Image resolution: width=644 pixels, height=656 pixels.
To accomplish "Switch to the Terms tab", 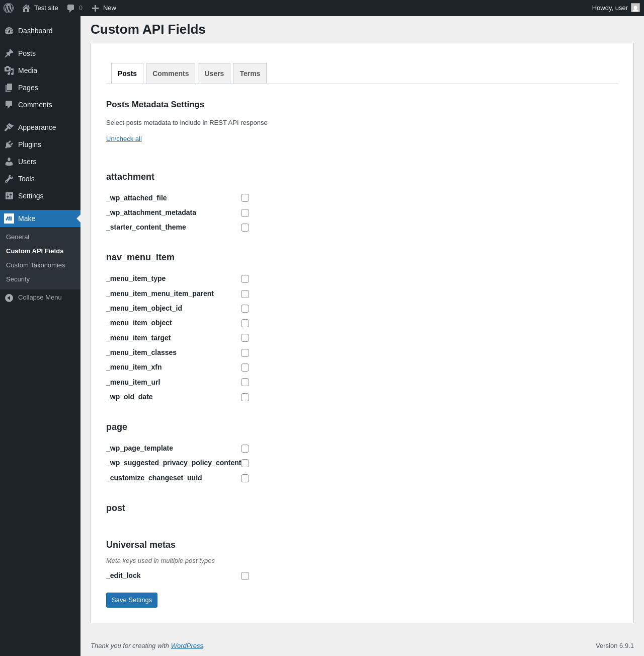I will click(x=250, y=74).
